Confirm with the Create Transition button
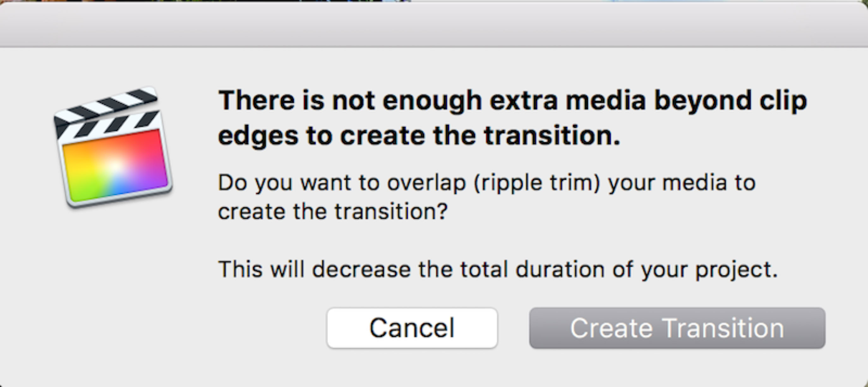This screenshot has height=387, width=868. (x=677, y=328)
